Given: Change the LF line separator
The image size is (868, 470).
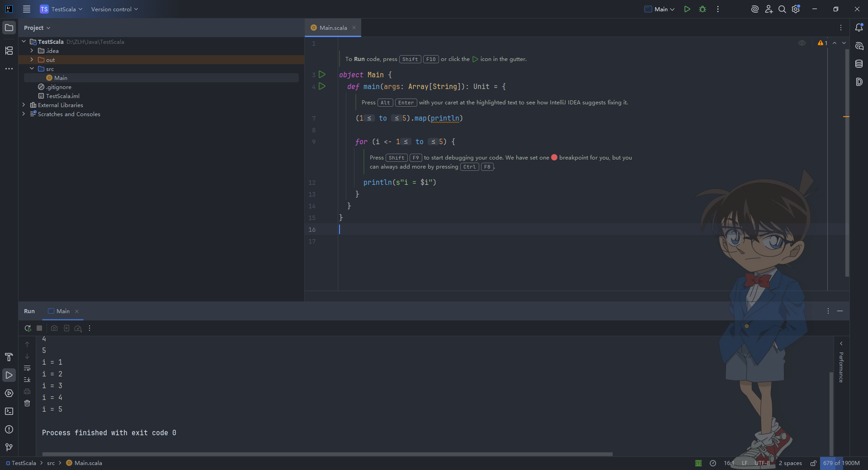Looking at the screenshot, I should pyautogui.click(x=745, y=463).
